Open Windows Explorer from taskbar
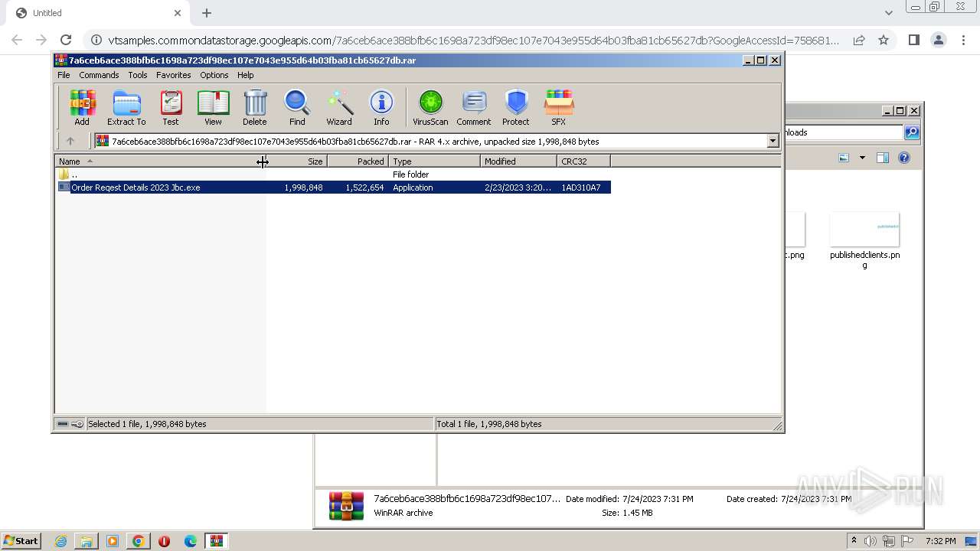The height and width of the screenshot is (551, 980). click(x=87, y=541)
